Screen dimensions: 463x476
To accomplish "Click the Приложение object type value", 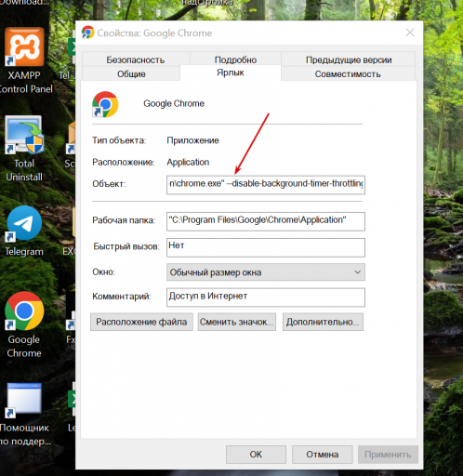I will point(192,140).
